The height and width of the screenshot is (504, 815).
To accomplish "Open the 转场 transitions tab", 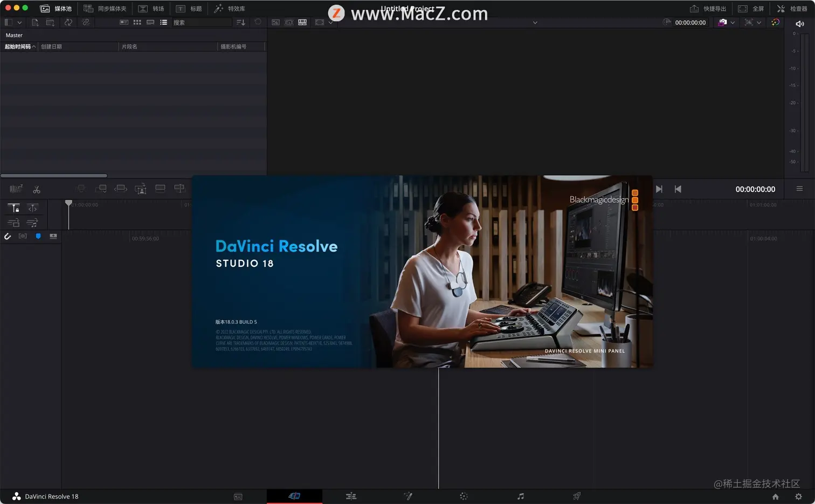I will pyautogui.click(x=151, y=9).
